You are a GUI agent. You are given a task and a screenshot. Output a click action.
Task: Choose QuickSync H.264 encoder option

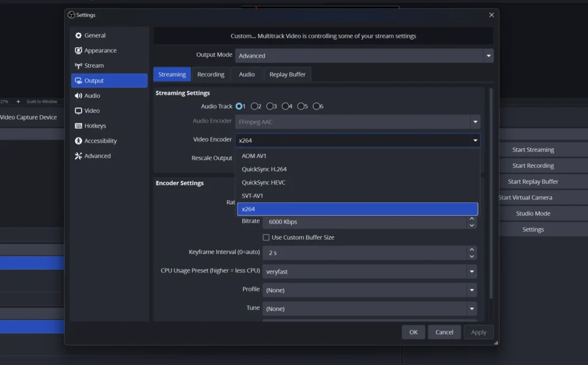357,169
